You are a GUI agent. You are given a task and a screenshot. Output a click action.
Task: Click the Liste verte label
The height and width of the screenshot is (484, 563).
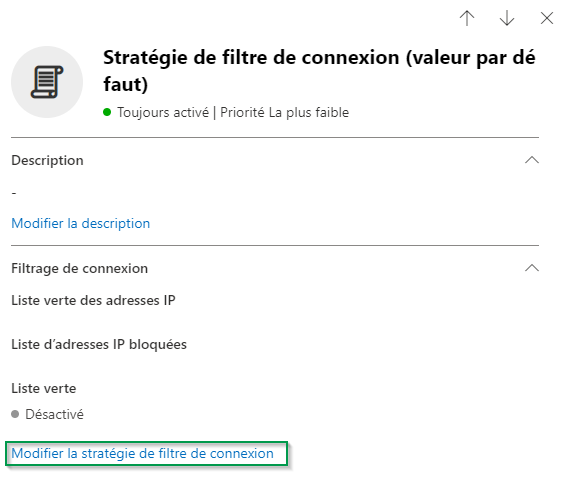click(44, 388)
